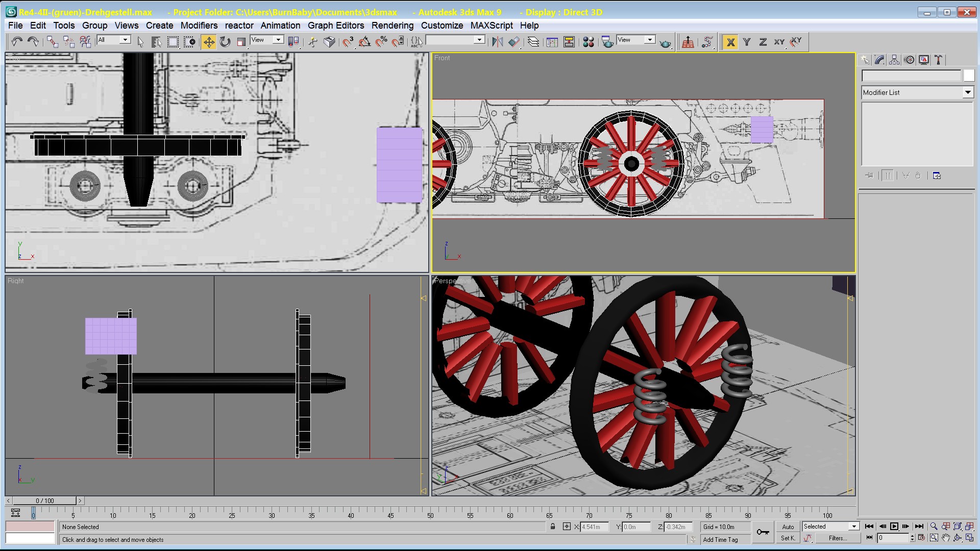Open the Utilities hammer panel
Image resolution: width=980 pixels, height=551 pixels.
[x=938, y=60]
